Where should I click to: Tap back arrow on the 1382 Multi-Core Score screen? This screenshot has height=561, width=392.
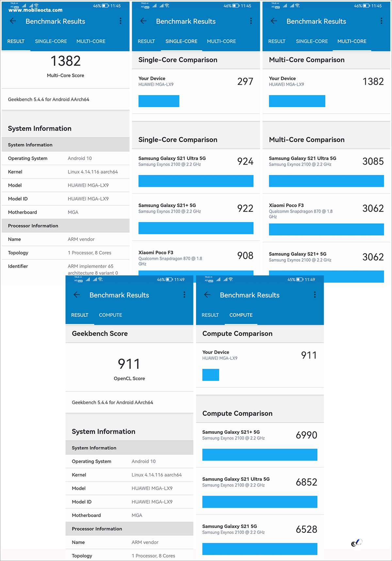coord(13,21)
